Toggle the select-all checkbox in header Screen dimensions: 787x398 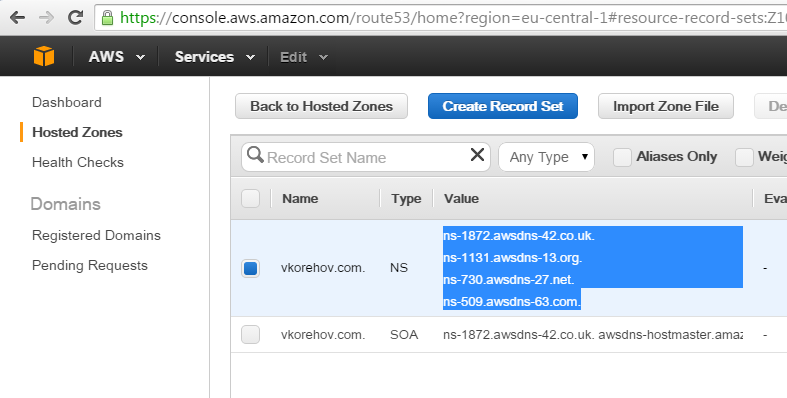click(x=250, y=198)
